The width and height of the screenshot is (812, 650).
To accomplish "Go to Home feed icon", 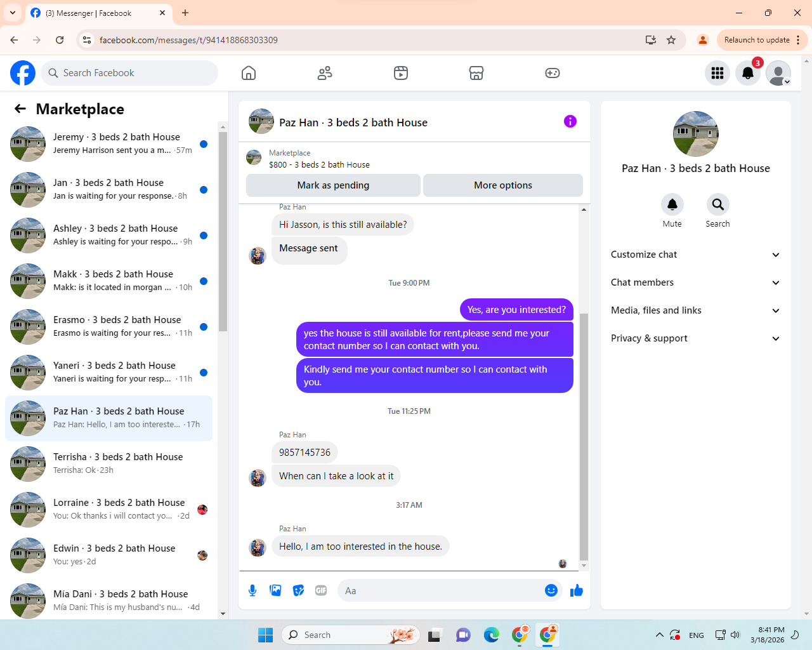I will (249, 73).
